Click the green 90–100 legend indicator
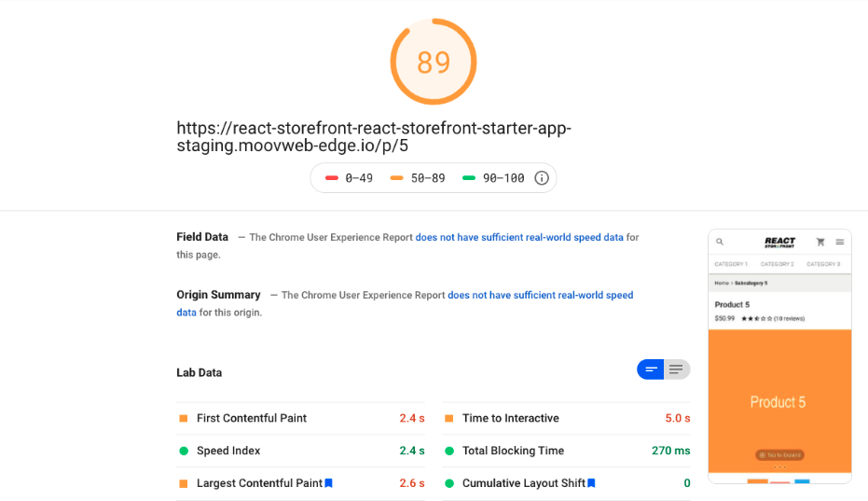 pos(468,178)
